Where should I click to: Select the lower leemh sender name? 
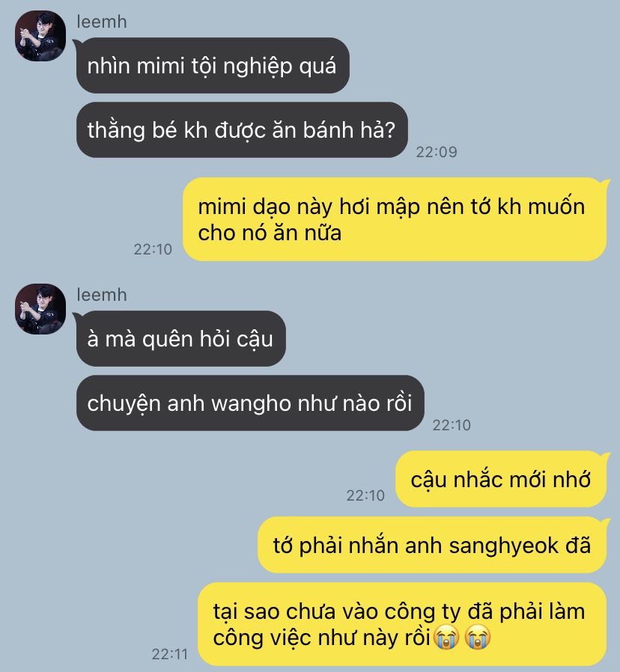[102, 295]
